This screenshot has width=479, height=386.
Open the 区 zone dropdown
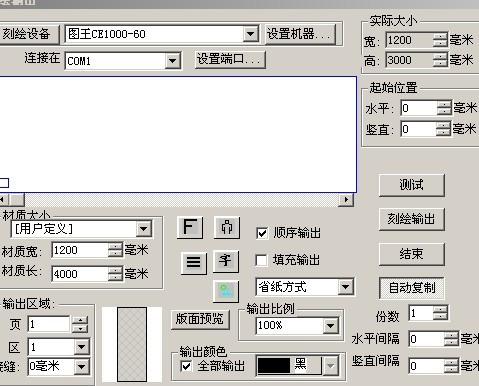(81, 347)
